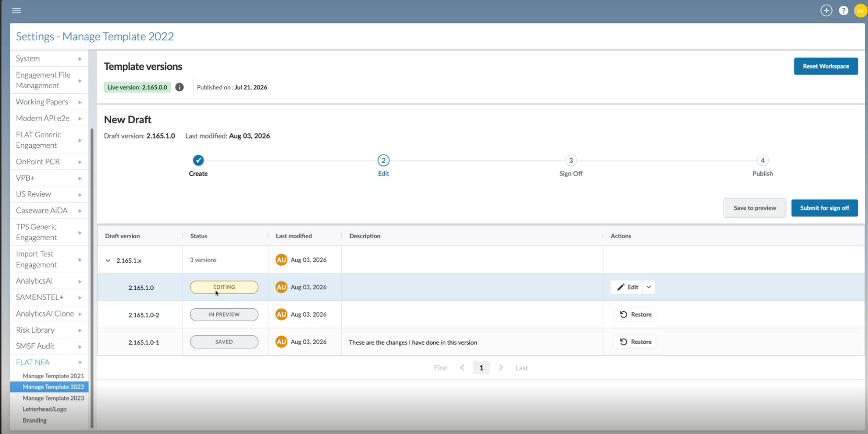Open Manage Template 2021

53,376
